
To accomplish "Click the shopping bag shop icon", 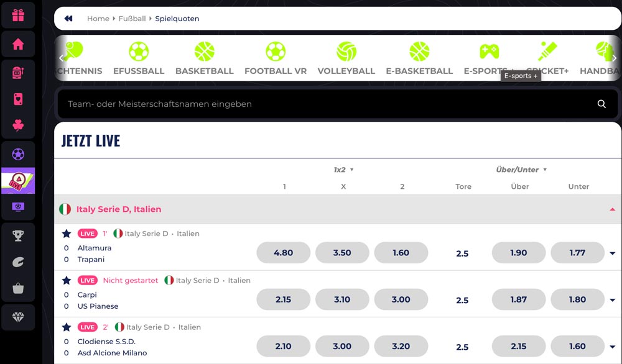I will (x=18, y=288).
